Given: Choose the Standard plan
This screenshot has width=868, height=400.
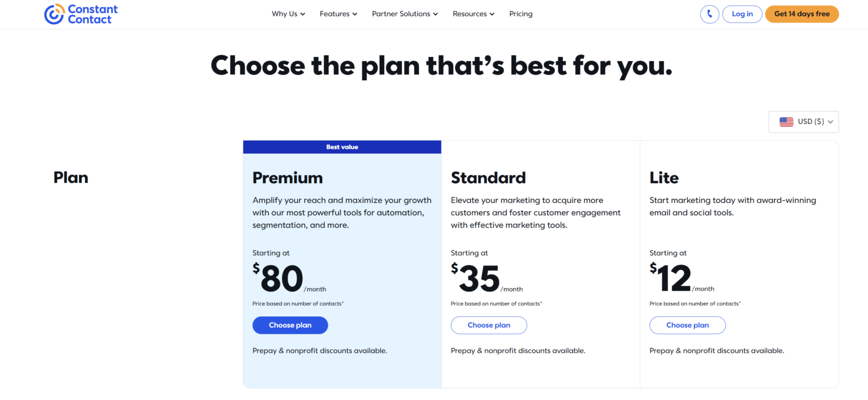Looking at the screenshot, I should (489, 325).
